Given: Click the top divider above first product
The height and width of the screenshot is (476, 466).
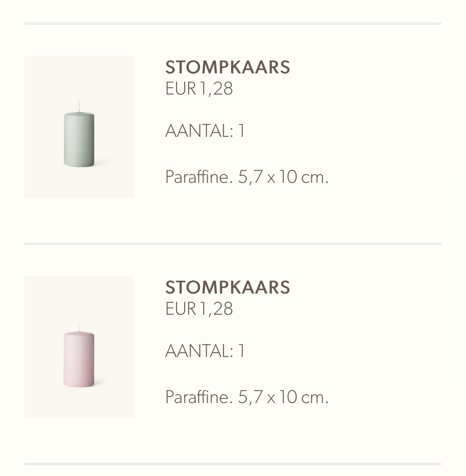Looking at the screenshot, I should click(233, 24).
